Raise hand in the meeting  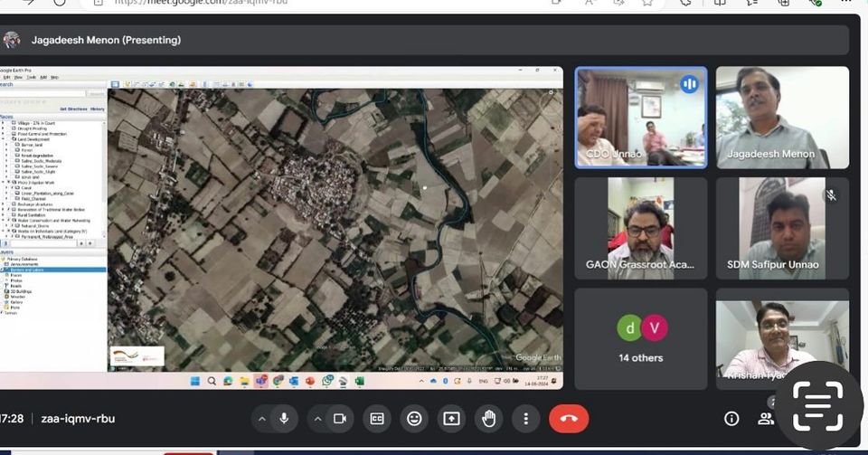pyautogui.click(x=488, y=419)
